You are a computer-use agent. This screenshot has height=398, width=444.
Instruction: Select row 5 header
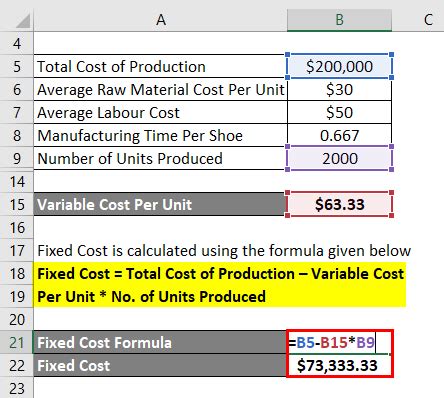click(x=17, y=66)
